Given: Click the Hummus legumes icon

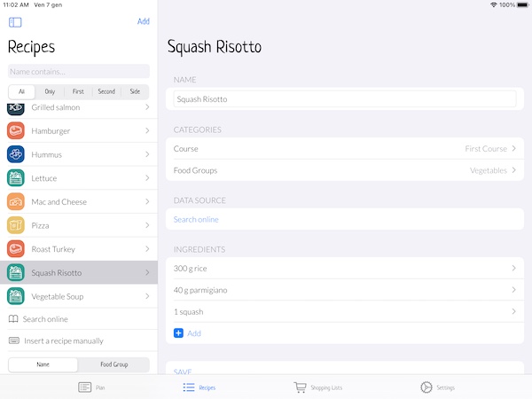Looking at the screenshot, I should click(x=16, y=154).
